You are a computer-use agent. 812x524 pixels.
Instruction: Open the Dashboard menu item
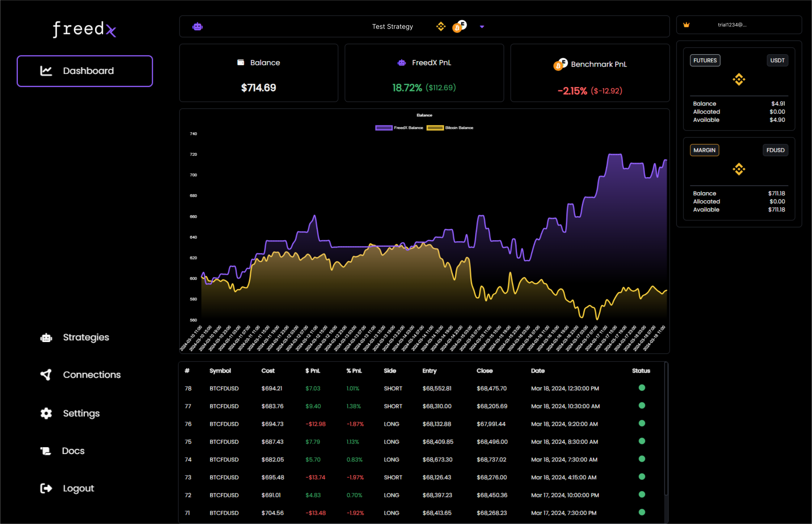pos(85,71)
